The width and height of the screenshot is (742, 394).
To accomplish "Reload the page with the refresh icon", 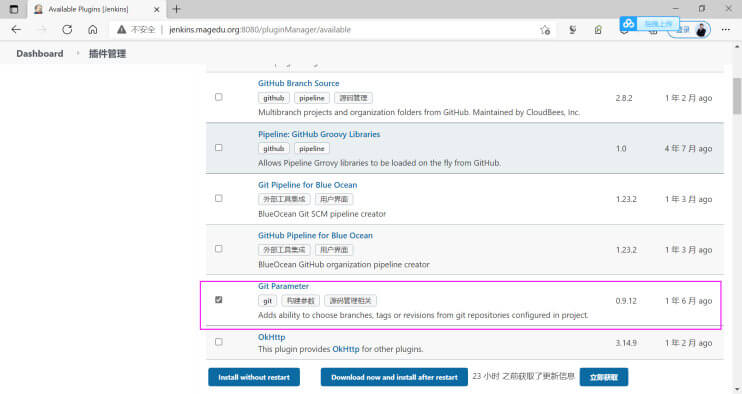I will pos(67,30).
